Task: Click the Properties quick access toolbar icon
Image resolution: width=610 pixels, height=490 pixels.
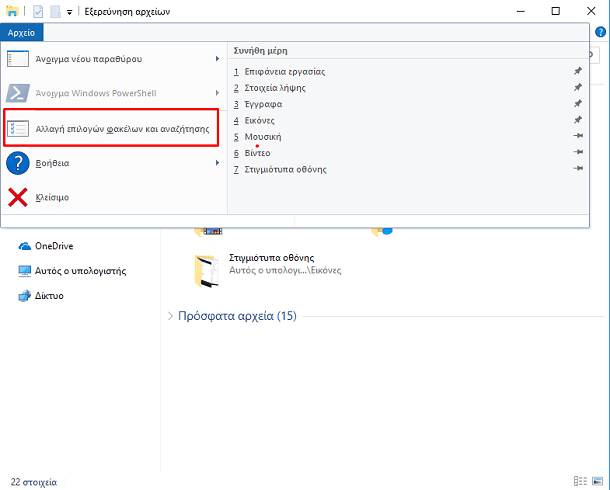Action: coord(38,12)
